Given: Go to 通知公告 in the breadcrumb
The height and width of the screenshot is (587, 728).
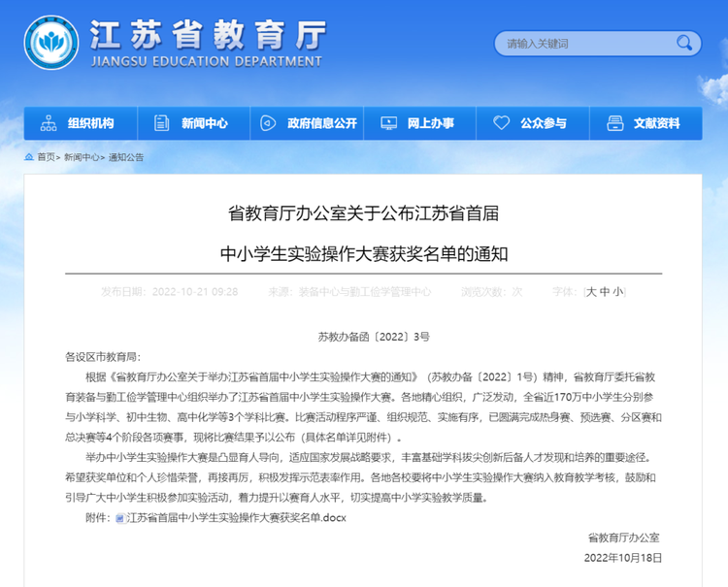Looking at the screenshot, I should tap(126, 157).
